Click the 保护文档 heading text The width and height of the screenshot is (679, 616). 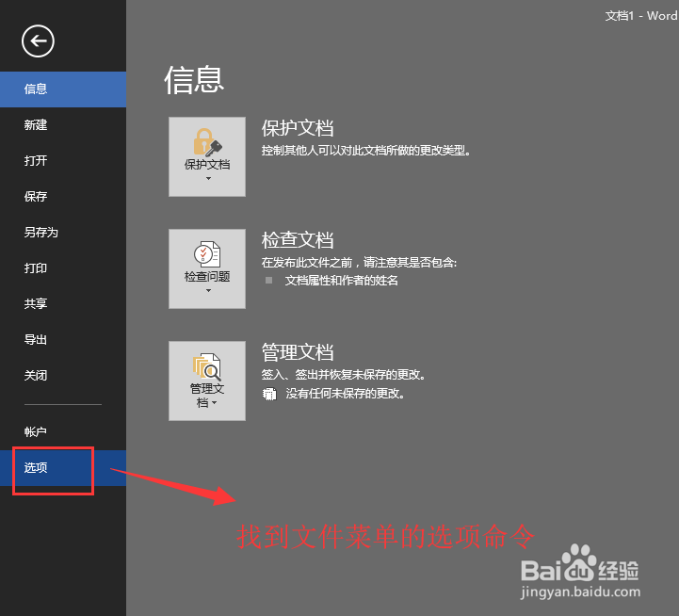[298, 128]
